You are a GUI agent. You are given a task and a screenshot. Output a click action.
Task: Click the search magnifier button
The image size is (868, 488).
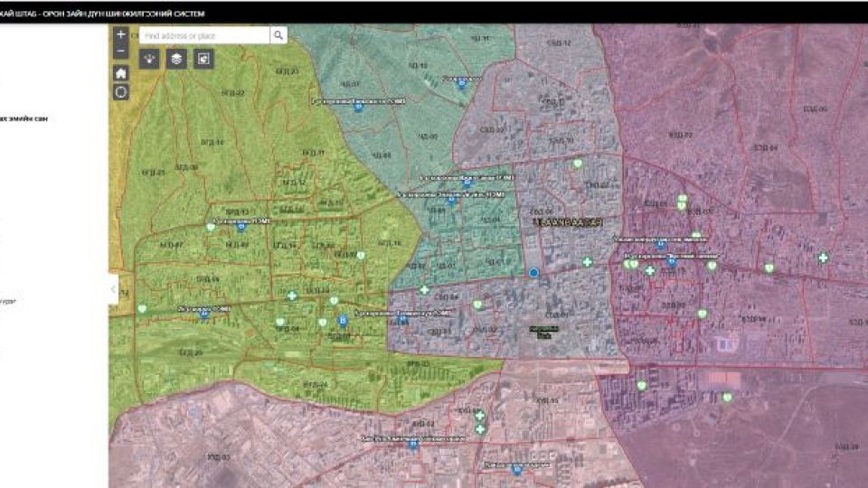point(278,35)
